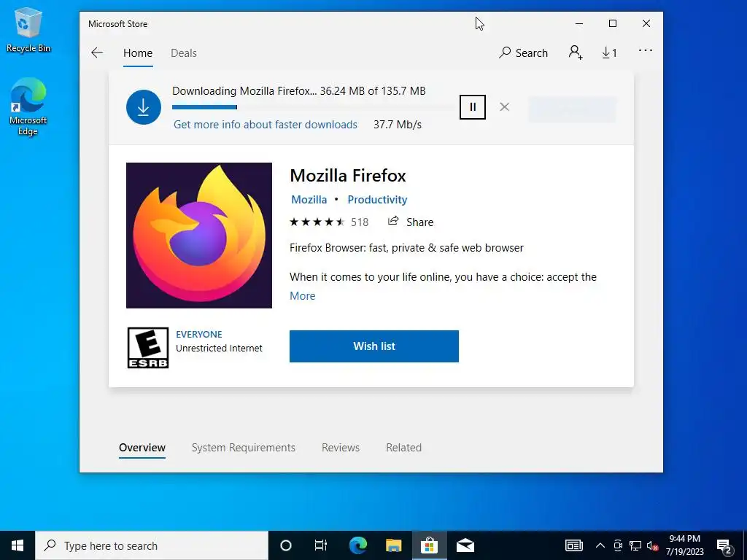Open Get more info about faster downloads
The height and width of the screenshot is (560, 747).
[266, 125]
